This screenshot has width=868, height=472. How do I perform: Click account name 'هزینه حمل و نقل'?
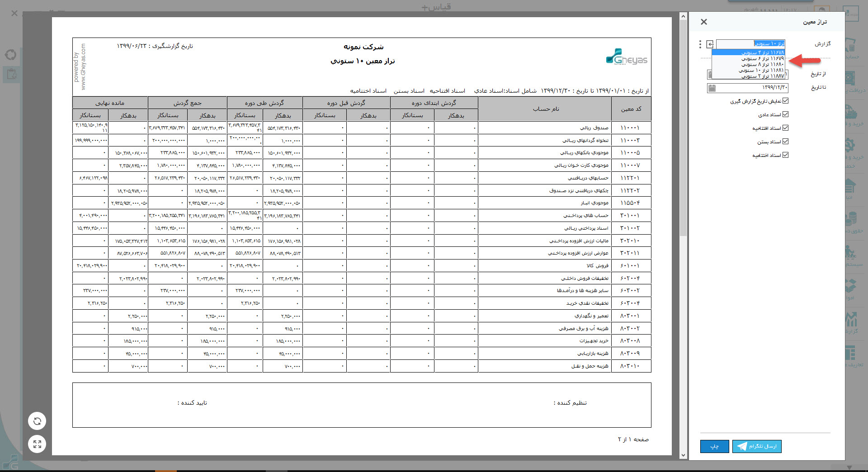pos(590,366)
